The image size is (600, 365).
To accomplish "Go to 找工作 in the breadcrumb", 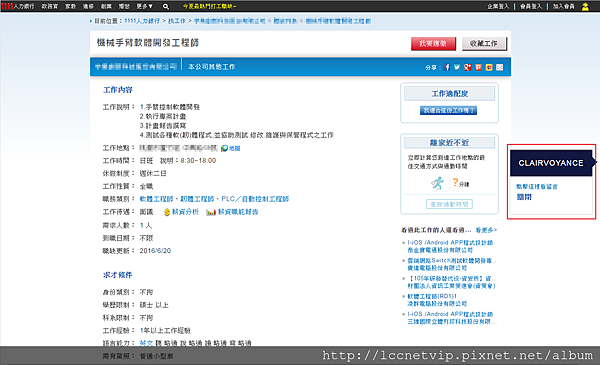I will tap(177, 21).
